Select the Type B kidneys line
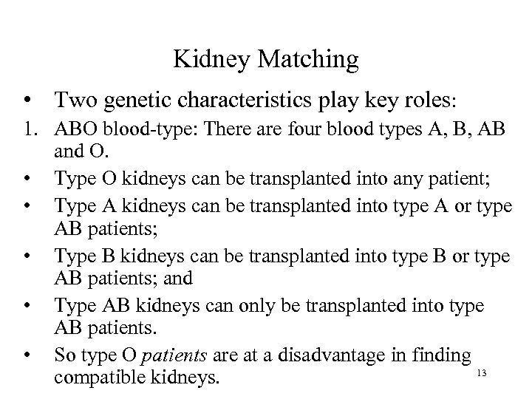Viewport: 532px width, 399px height. click(x=282, y=258)
